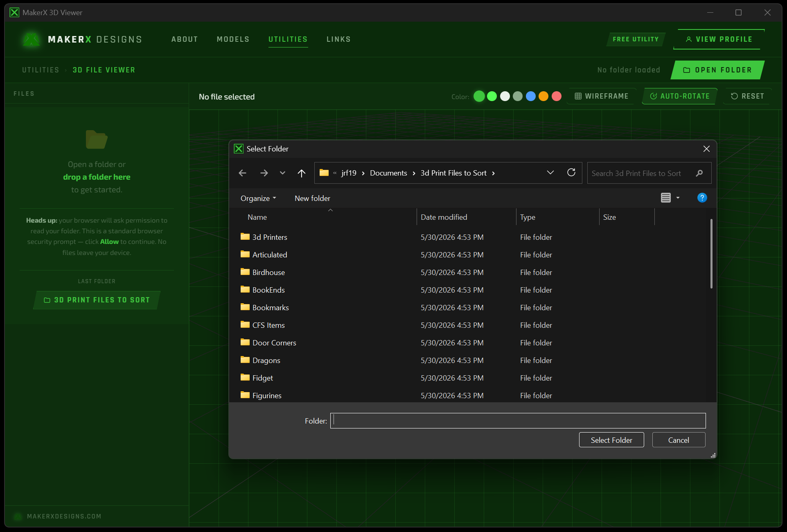
Task: Toggle Wireframe display mode
Action: tap(602, 96)
